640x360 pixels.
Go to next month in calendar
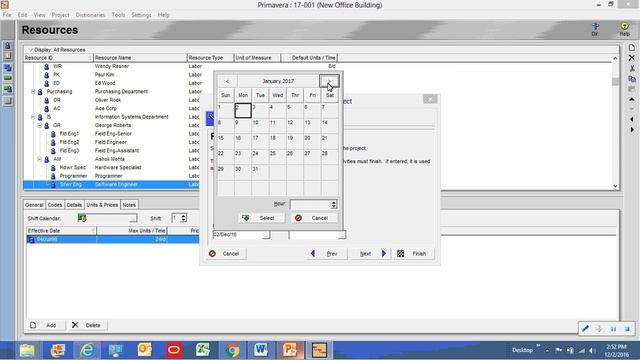click(329, 81)
